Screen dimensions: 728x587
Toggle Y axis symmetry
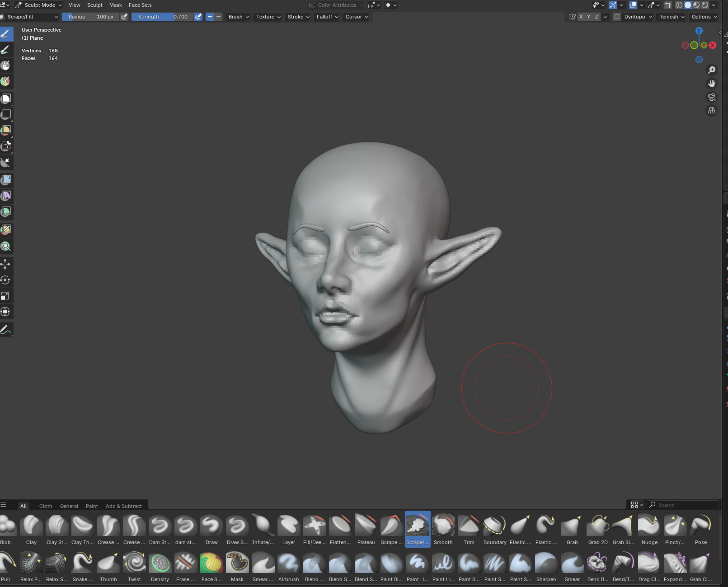pyautogui.click(x=588, y=17)
